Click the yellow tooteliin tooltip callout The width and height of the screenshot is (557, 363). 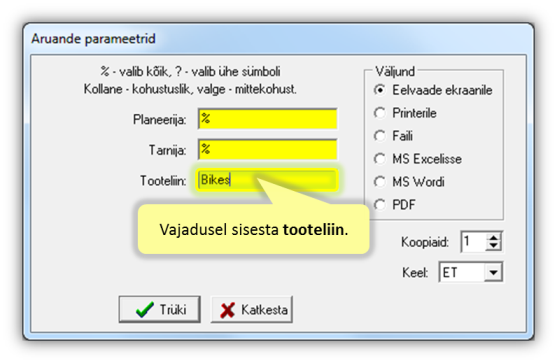[x=254, y=229]
